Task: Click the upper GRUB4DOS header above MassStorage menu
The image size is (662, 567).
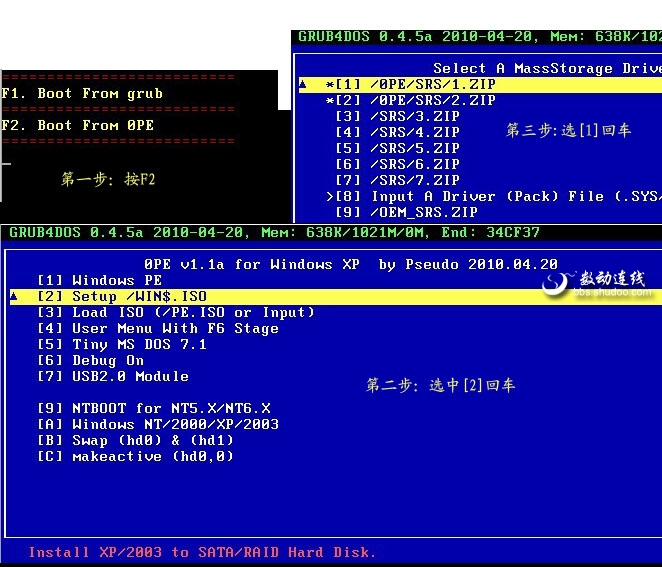Action: click(x=480, y=37)
